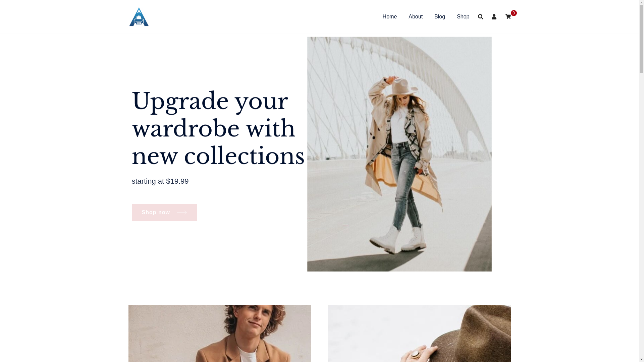Open the man in camel coat image
This screenshot has height=362, width=644.
[220, 334]
